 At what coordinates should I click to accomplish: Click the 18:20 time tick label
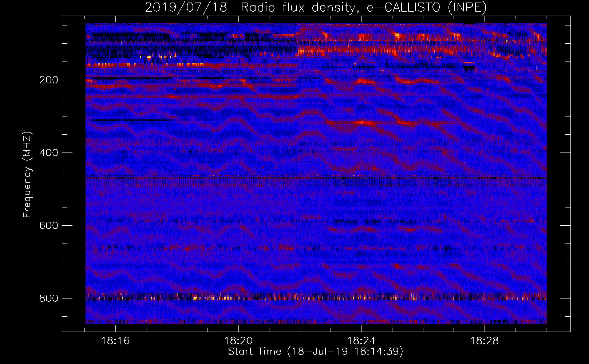(238, 341)
